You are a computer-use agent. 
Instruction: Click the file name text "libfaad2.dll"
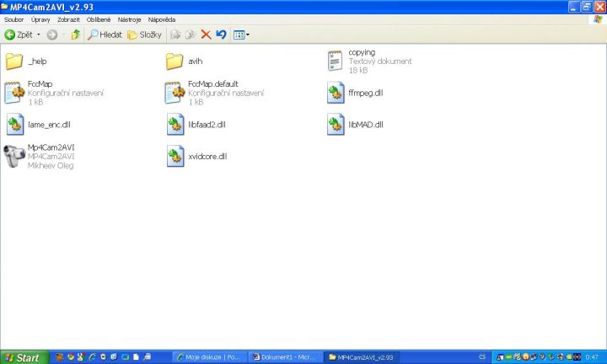click(207, 125)
